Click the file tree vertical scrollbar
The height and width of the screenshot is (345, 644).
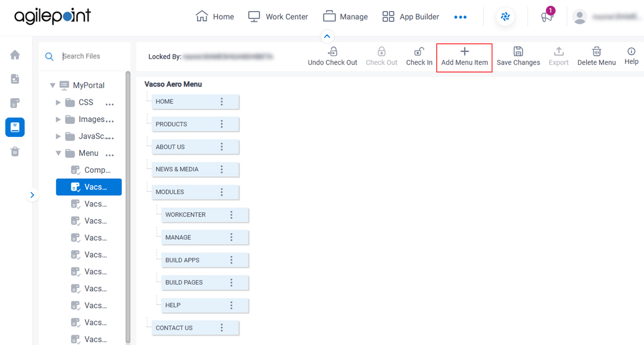[128, 208]
